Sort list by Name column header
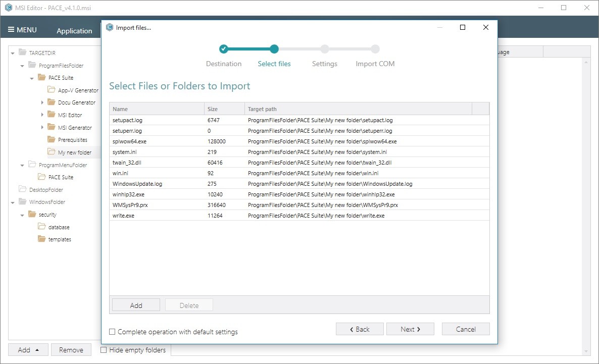 click(x=157, y=109)
